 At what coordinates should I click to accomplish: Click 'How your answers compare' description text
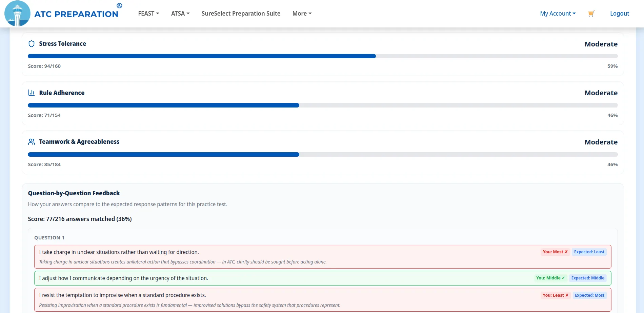pos(127,204)
